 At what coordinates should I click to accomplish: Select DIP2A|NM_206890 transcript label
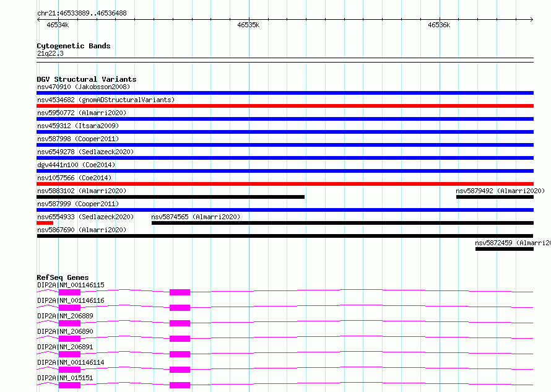tap(65, 331)
